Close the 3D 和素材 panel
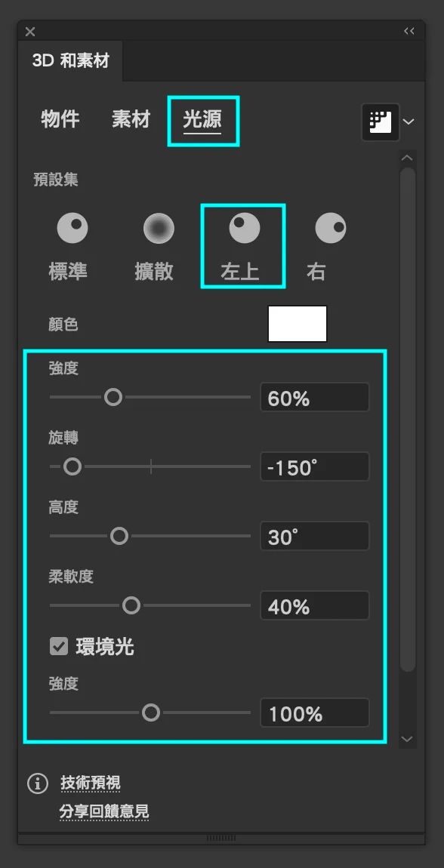The height and width of the screenshot is (868, 444). [x=30, y=32]
